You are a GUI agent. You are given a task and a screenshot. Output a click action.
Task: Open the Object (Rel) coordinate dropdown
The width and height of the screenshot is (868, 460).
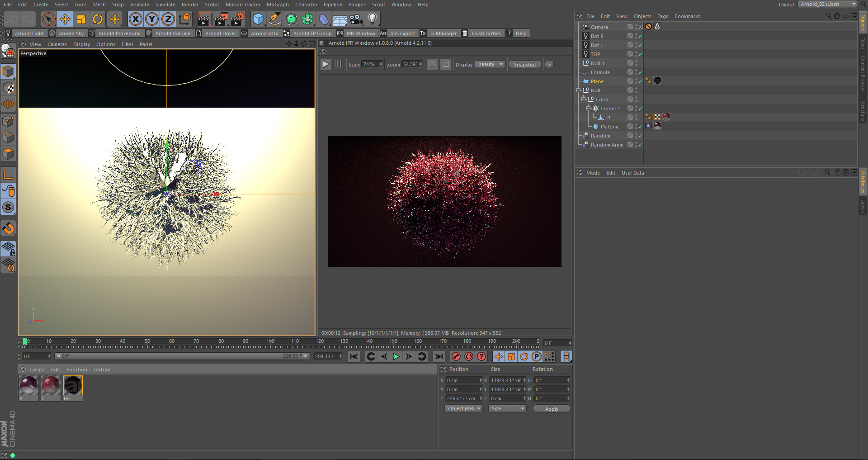point(463,408)
